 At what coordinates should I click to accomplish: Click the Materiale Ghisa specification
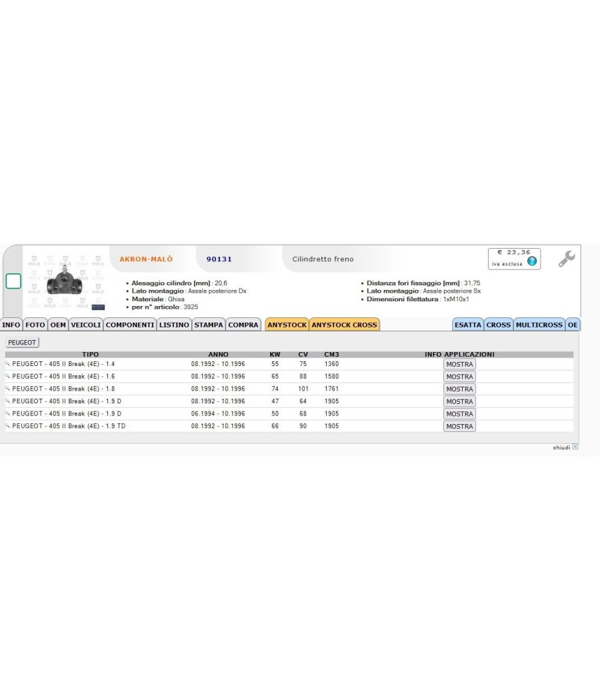(x=158, y=299)
